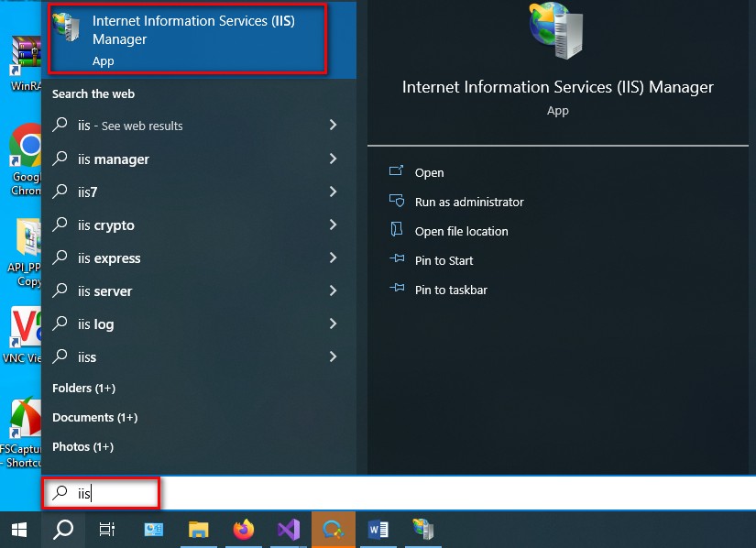Select the Google Chrome desktop shortcut
Viewport: 756px width, 548px height.
tap(24, 160)
